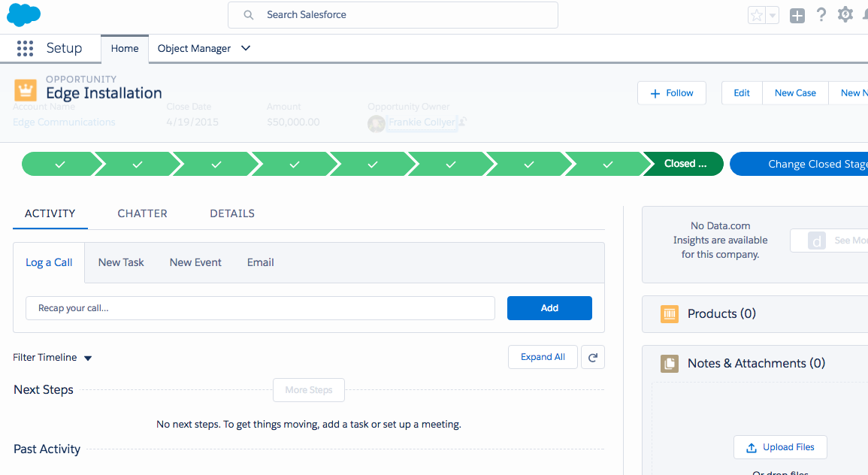The height and width of the screenshot is (475, 868).
Task: Create a New Case
Action: [x=795, y=93]
